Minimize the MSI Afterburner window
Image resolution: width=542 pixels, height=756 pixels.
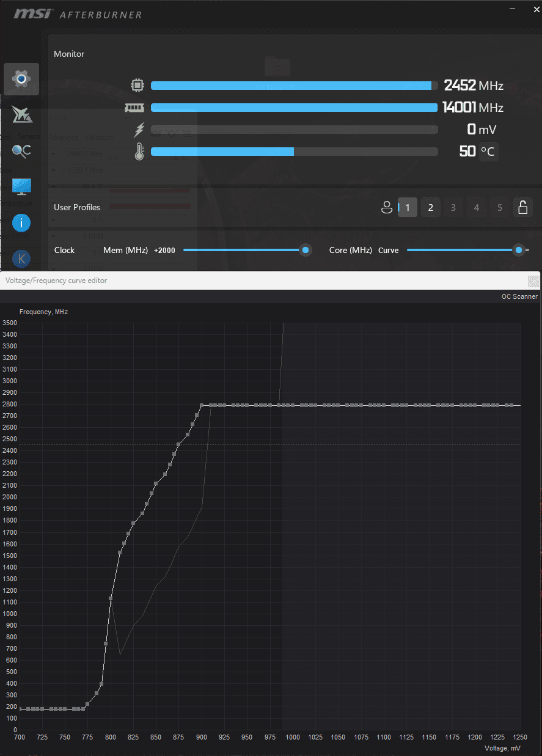pos(512,9)
